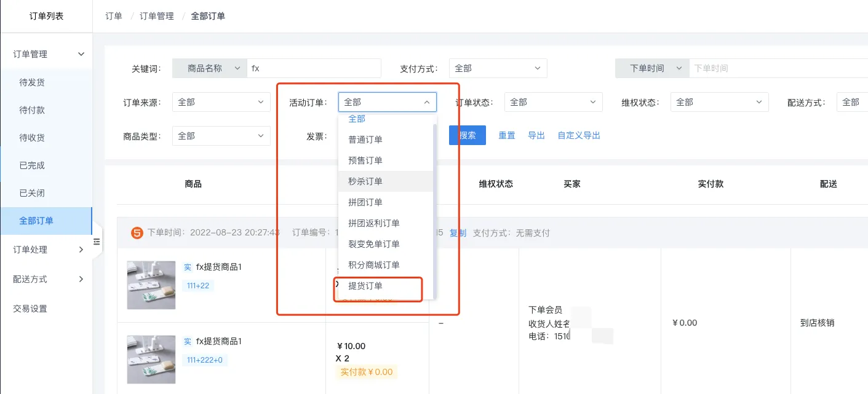Screen dimensions: 868x394
Task: Open the 商品名称 keyword type dropdown
Action: pos(209,68)
